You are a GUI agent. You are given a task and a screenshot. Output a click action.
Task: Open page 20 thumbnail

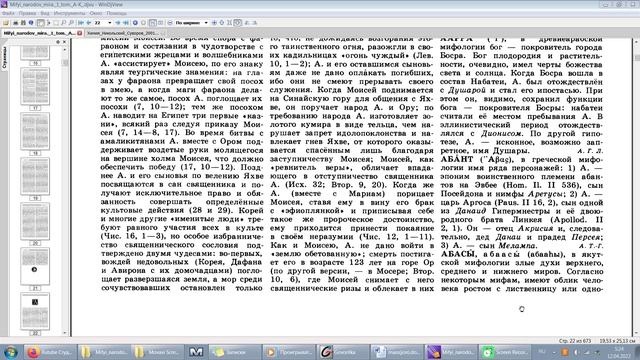(35, 221)
